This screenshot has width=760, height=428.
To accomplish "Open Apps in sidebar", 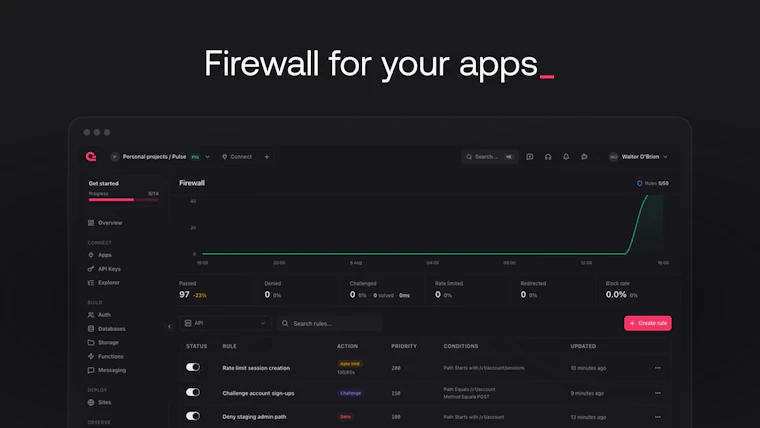I will pos(100,254).
